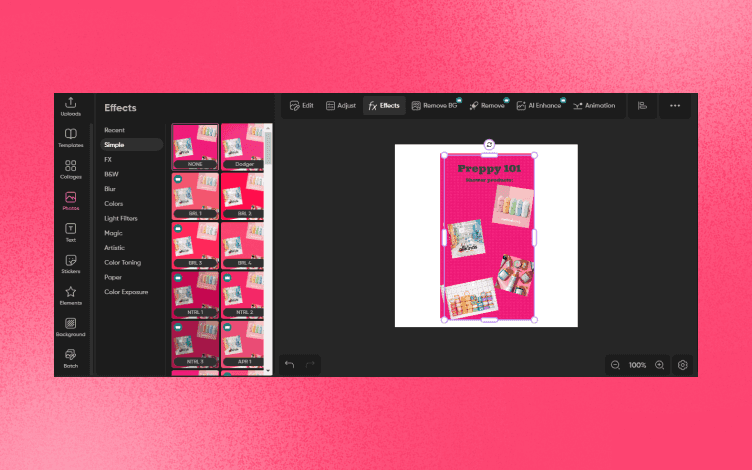Open the Adjust tool in the top toolbar
The image size is (752, 470).
[341, 106]
